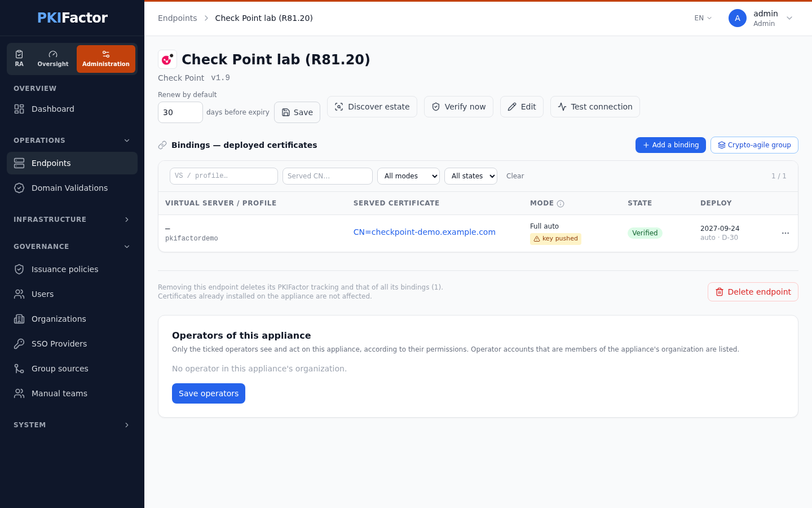Click Test connection button
Viewport: 812px width, 508px height.
coord(595,107)
